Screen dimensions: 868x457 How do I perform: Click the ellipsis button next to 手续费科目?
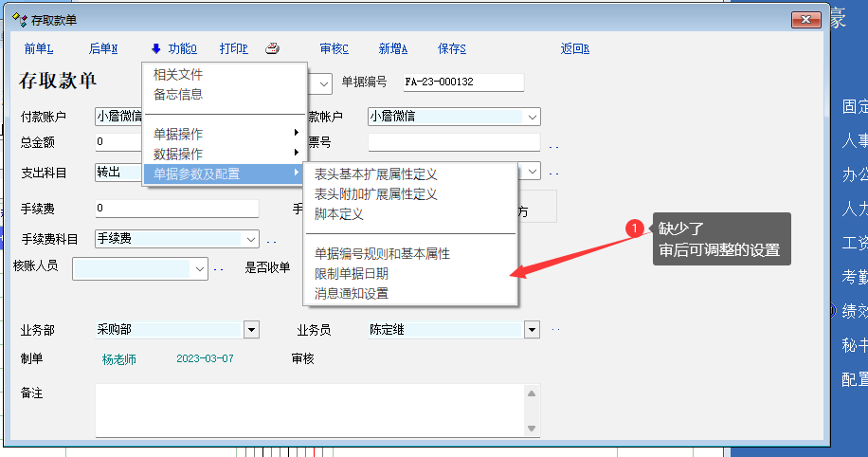coord(271,241)
